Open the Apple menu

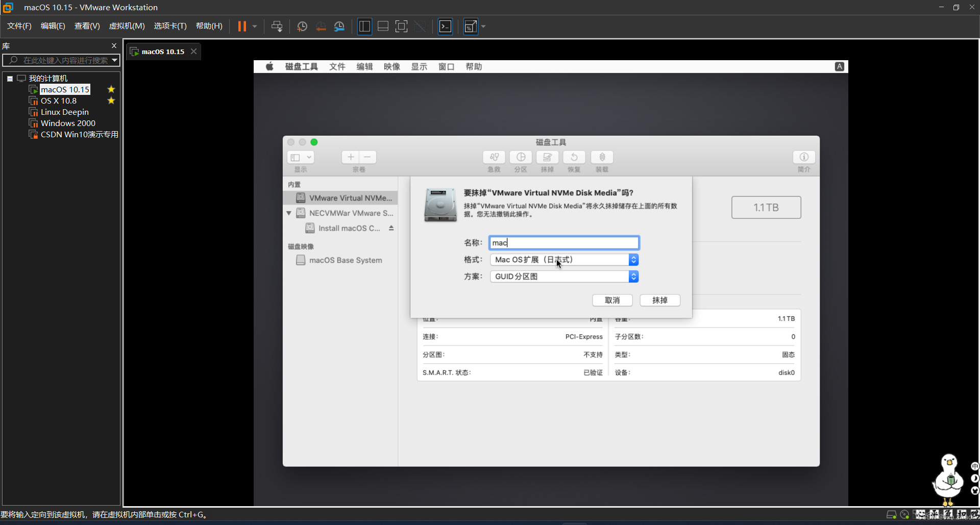[269, 67]
